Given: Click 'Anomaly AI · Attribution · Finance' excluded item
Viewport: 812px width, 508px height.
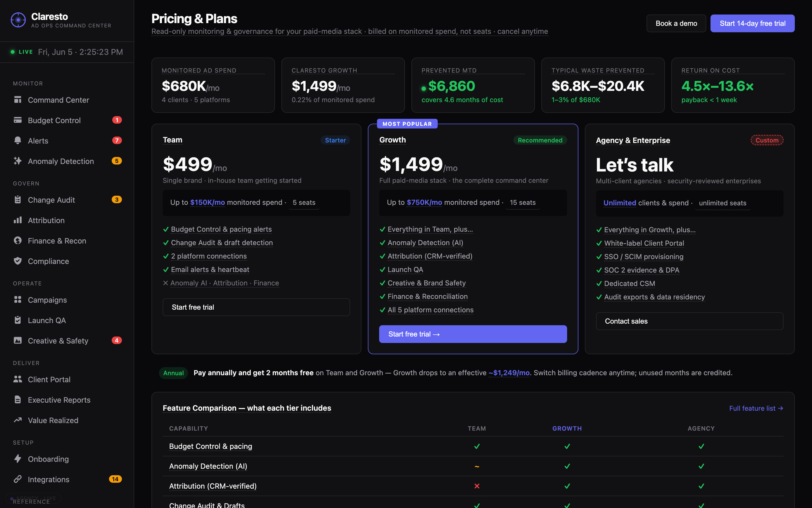Looking at the screenshot, I should click(x=224, y=283).
